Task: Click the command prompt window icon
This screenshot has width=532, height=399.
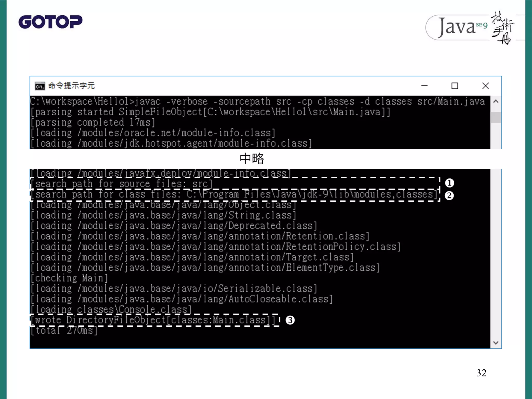Action: (40, 86)
